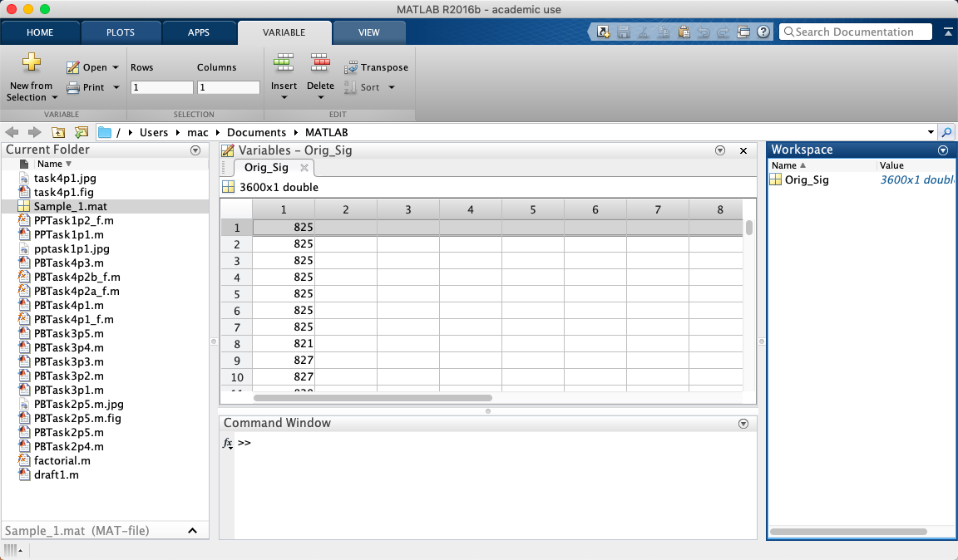Screen dimensions: 958x560
Task: Collapse the Command Window options menu
Action: [x=743, y=423]
